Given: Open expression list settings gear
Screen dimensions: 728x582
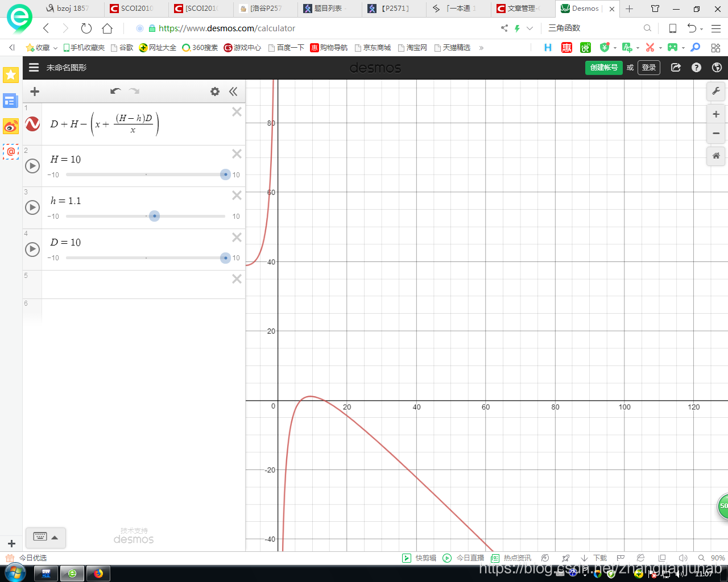Looking at the screenshot, I should 215,92.
